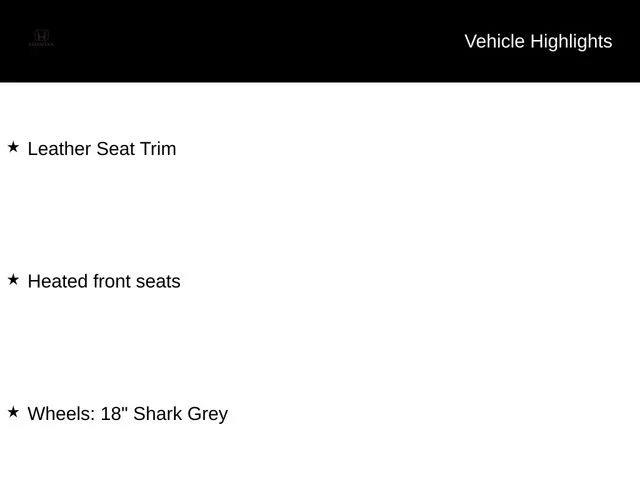Select the Heated front seats highlight
Screen dimensions: 640x480
pyautogui.click(x=104, y=281)
